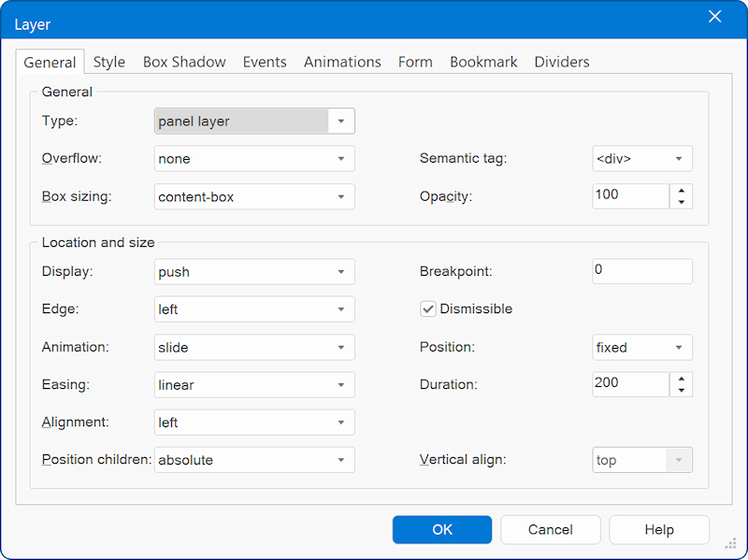Decrease Duration with the down arrow
The width and height of the screenshot is (748, 560).
pos(681,390)
